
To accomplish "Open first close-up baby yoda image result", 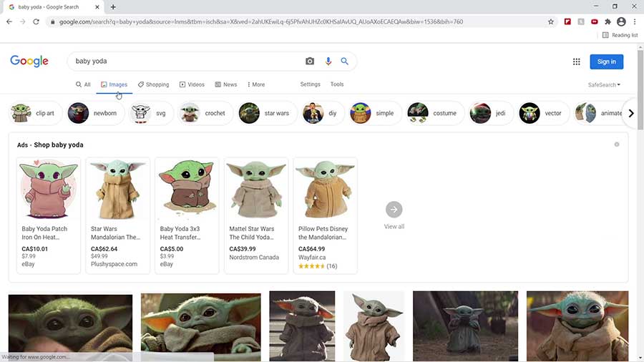I will [70, 328].
